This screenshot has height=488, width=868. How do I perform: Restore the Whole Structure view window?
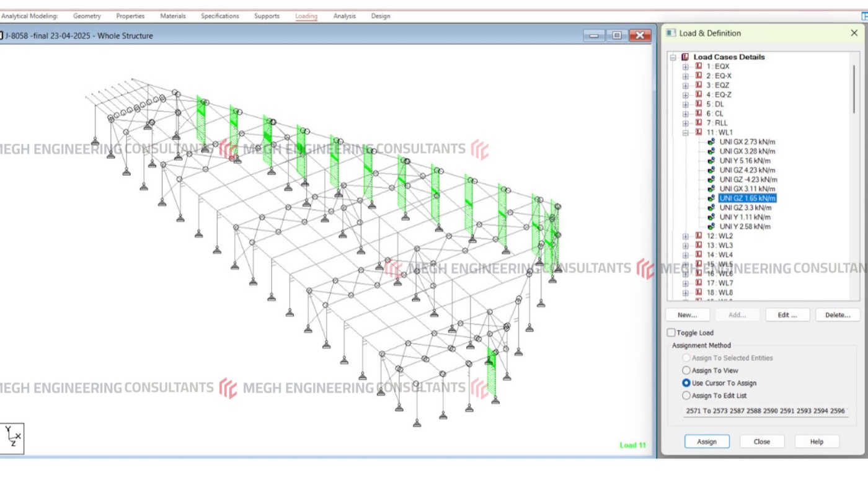617,36
